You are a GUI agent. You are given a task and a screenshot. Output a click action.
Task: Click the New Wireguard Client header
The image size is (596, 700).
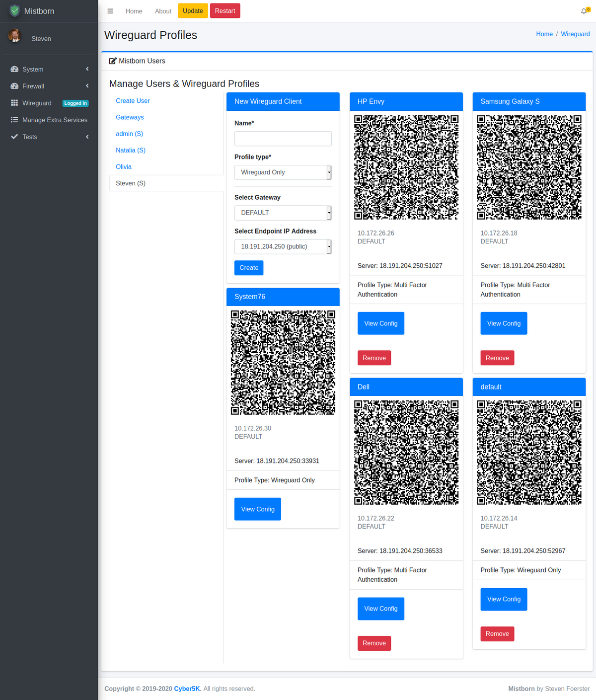tap(283, 101)
